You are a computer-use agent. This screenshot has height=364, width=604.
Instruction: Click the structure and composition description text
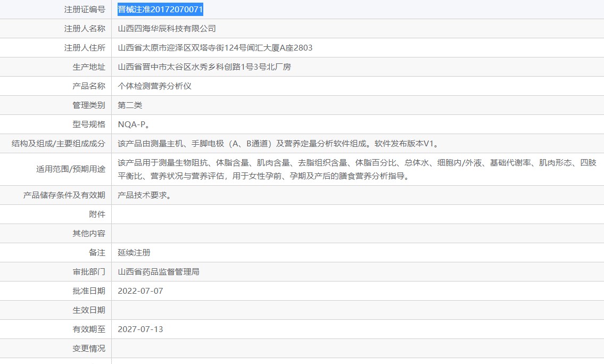pyautogui.click(x=277, y=144)
